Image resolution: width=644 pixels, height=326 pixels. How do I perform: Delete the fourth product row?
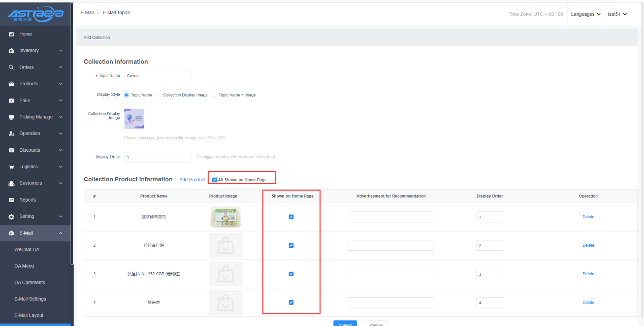tap(588, 303)
